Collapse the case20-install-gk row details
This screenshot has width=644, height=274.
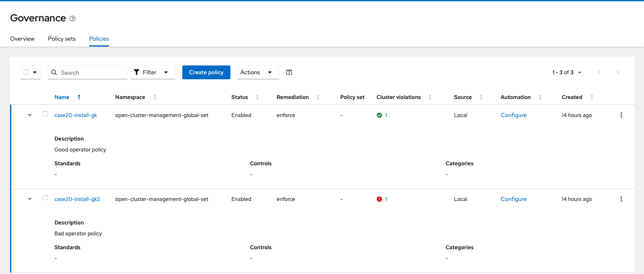[x=30, y=115]
